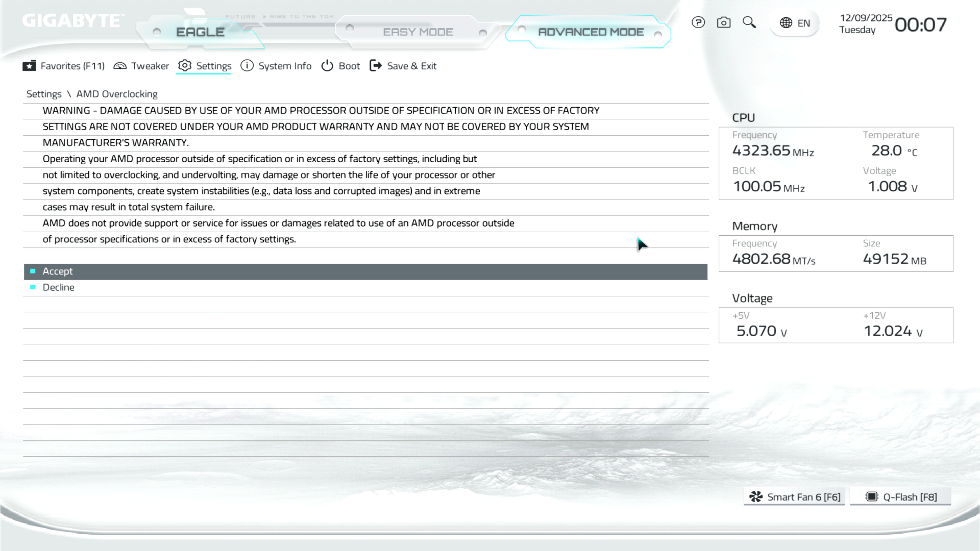This screenshot has width=980, height=551.
Task: Open the System Info menu tab
Action: pyautogui.click(x=284, y=66)
